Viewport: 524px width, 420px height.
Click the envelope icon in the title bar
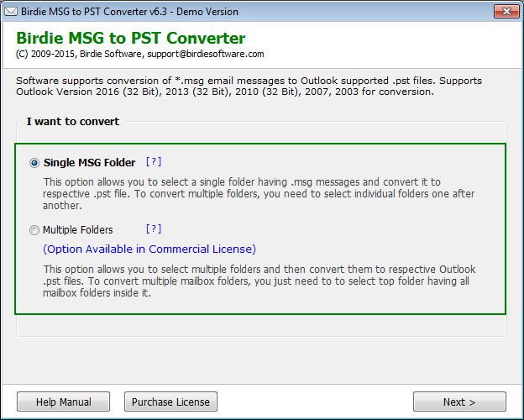tap(11, 12)
